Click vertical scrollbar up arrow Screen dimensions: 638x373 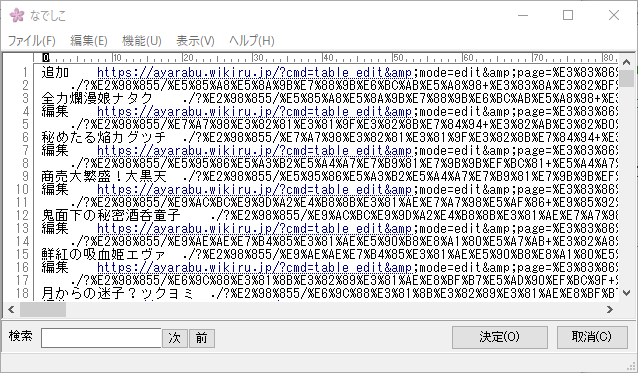pyautogui.click(x=626, y=62)
